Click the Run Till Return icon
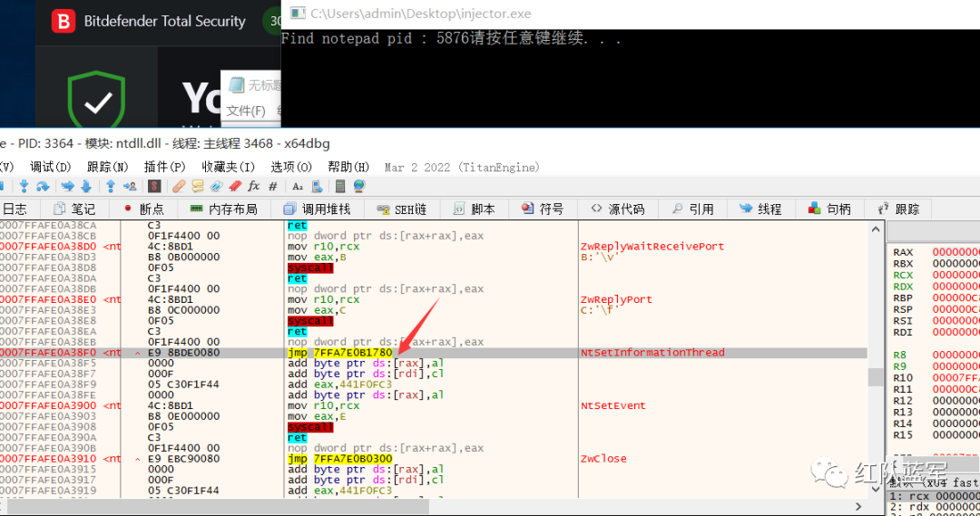Image resolution: width=980 pixels, height=516 pixels. (x=111, y=186)
